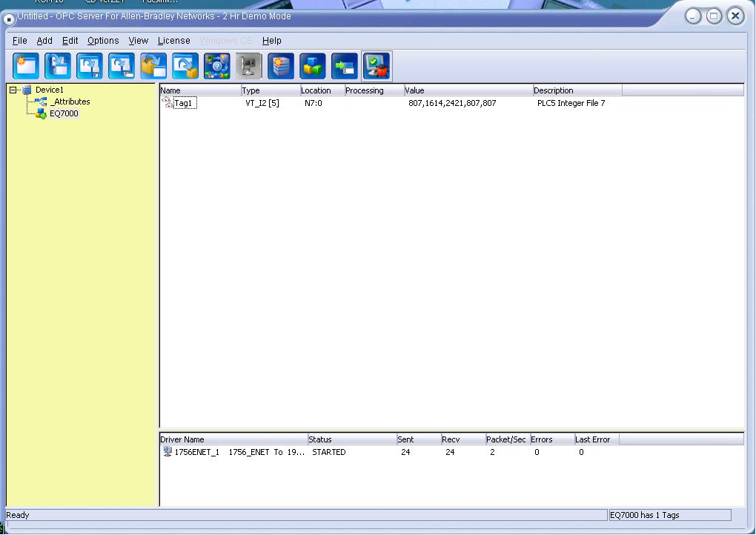Open the File menu
The width and height of the screenshot is (756, 535).
tap(20, 41)
